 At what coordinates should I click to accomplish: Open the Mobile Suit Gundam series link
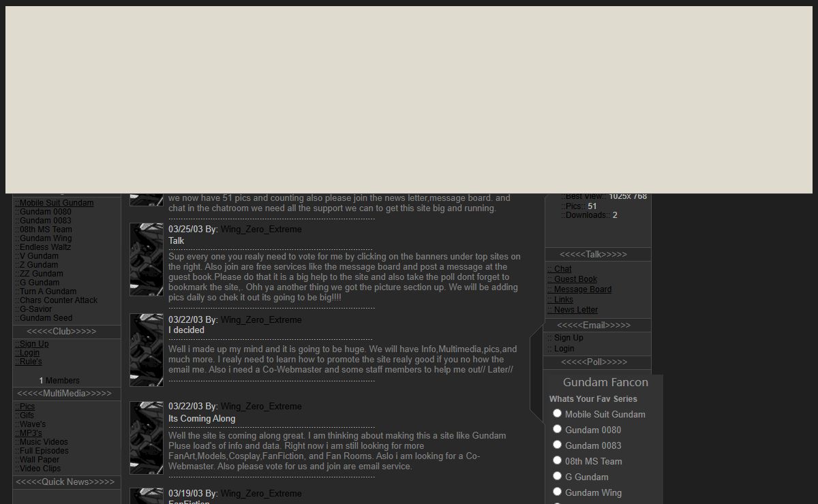55,203
